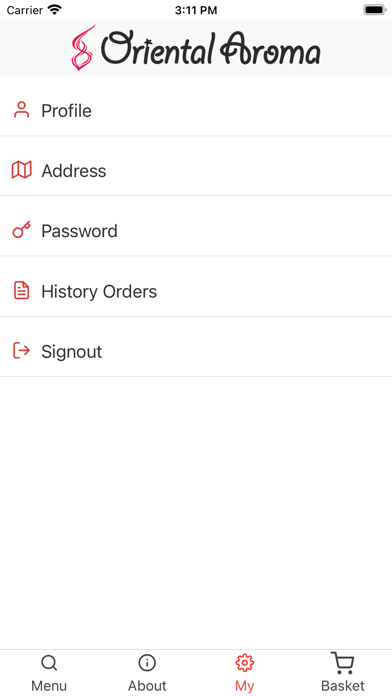Tap the gear icon above My
The width and height of the screenshot is (392, 696).
point(245,663)
